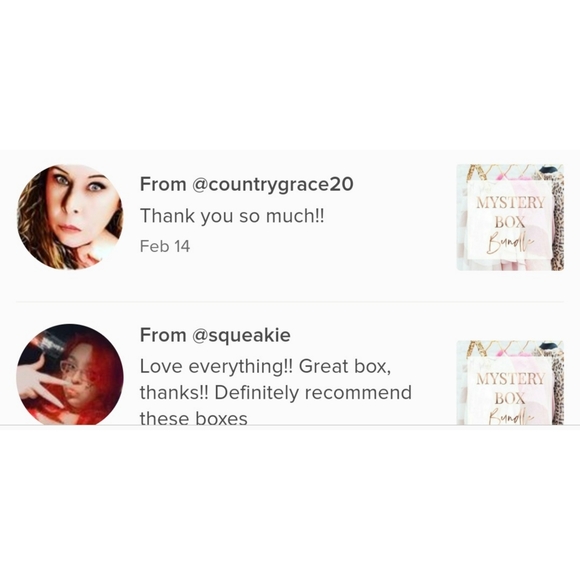
Task: Select the "Thank you so much!!" comment
Action: pos(232,216)
